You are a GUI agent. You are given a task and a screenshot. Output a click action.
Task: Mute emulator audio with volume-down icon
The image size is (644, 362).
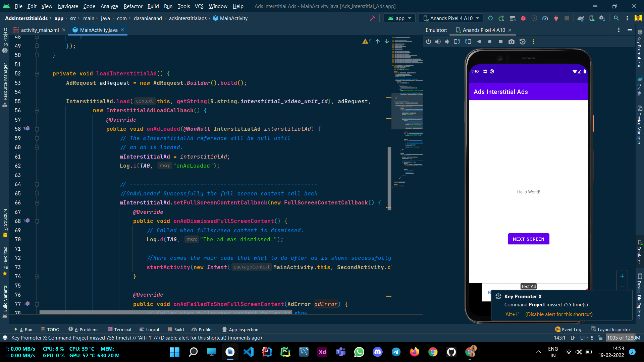447,42
